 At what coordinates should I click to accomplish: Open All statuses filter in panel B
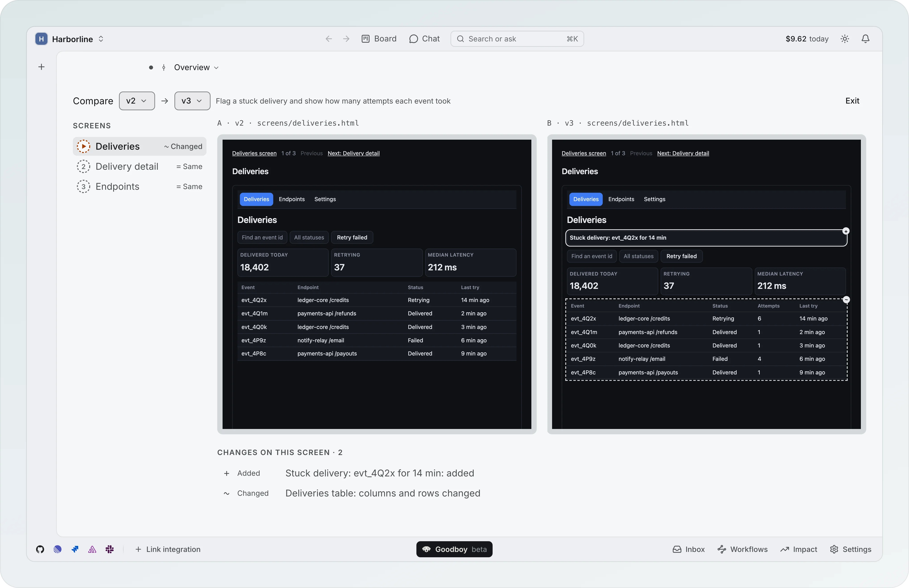(x=638, y=256)
